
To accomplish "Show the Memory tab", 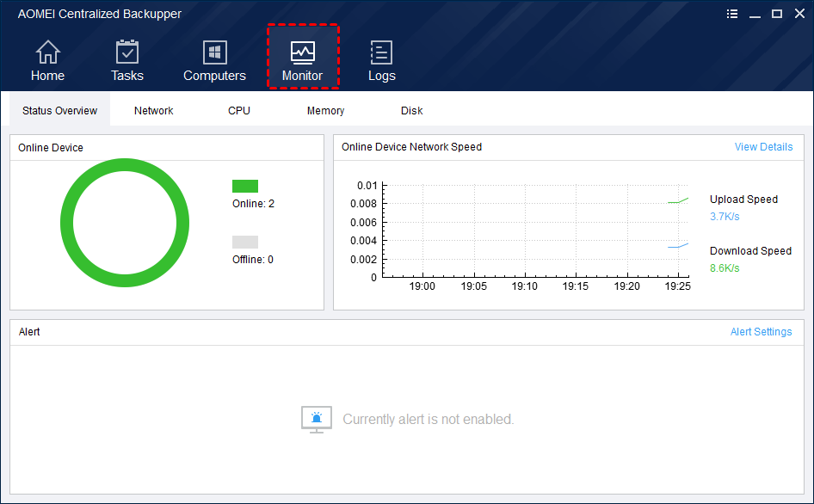I will pos(325,111).
